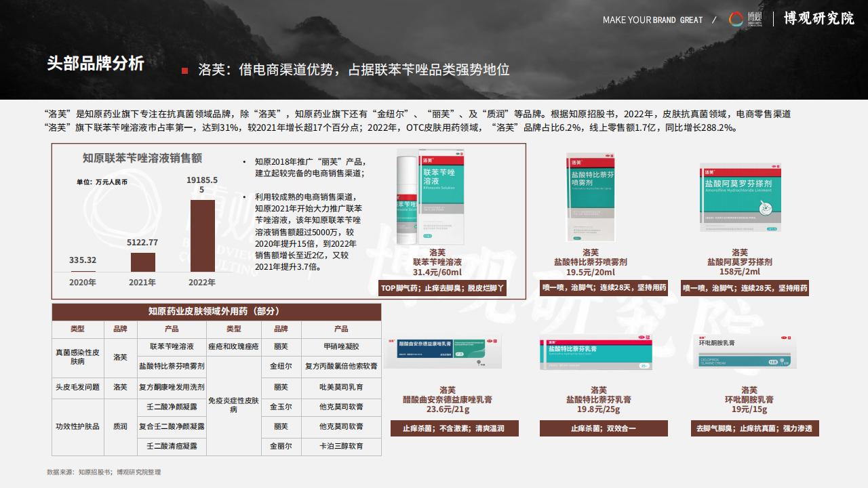Click the 19.8元/25g price text

(599, 409)
